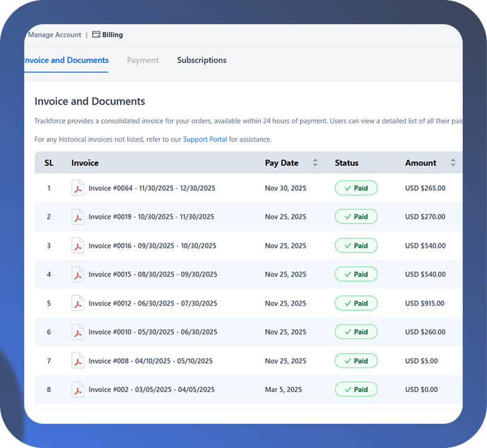Open PDF icon for Invoice #0016
The width and height of the screenshot is (487, 448).
(78, 246)
